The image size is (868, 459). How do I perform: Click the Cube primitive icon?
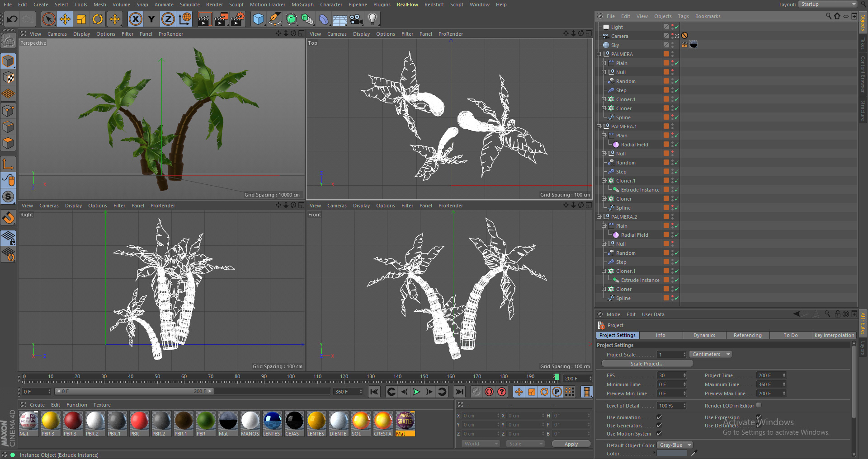tap(258, 19)
